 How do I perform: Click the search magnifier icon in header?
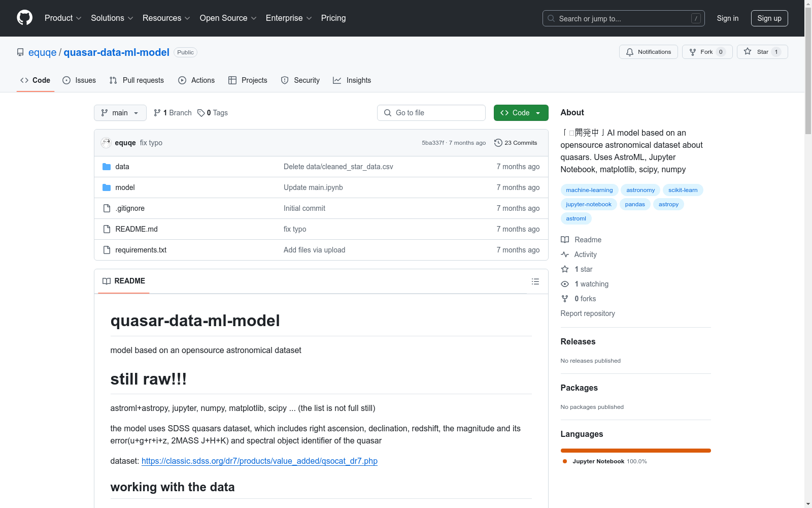coord(551,18)
